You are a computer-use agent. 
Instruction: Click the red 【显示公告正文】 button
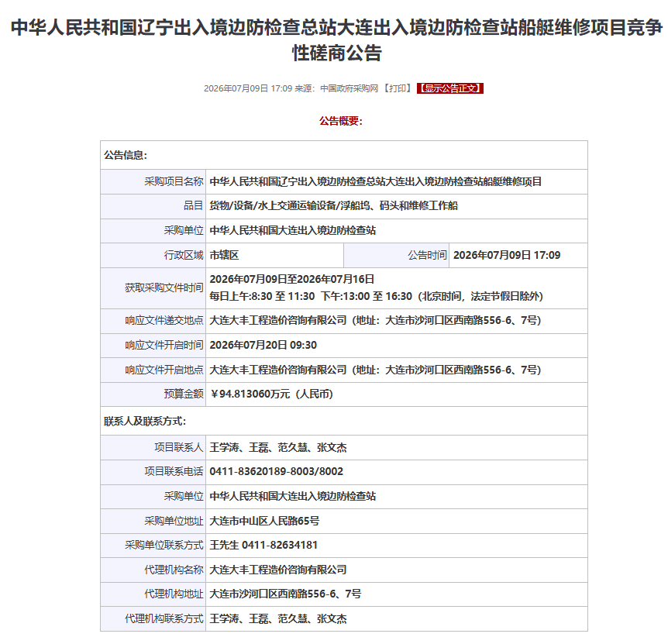(450, 88)
